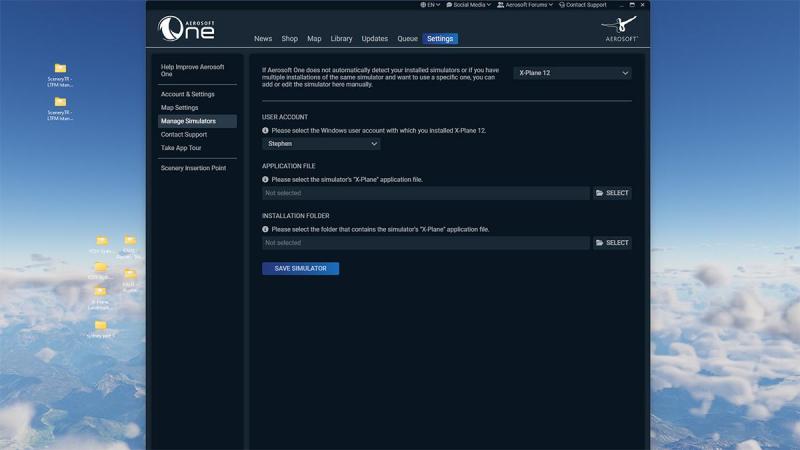Click the Aerosoft bird logo
Viewport: 800px width, 450px height.
click(x=620, y=29)
